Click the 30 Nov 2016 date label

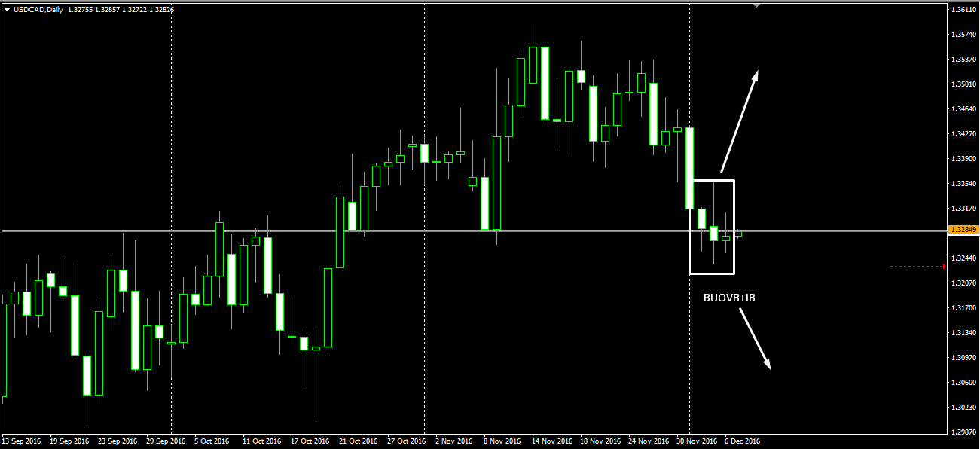(697, 441)
